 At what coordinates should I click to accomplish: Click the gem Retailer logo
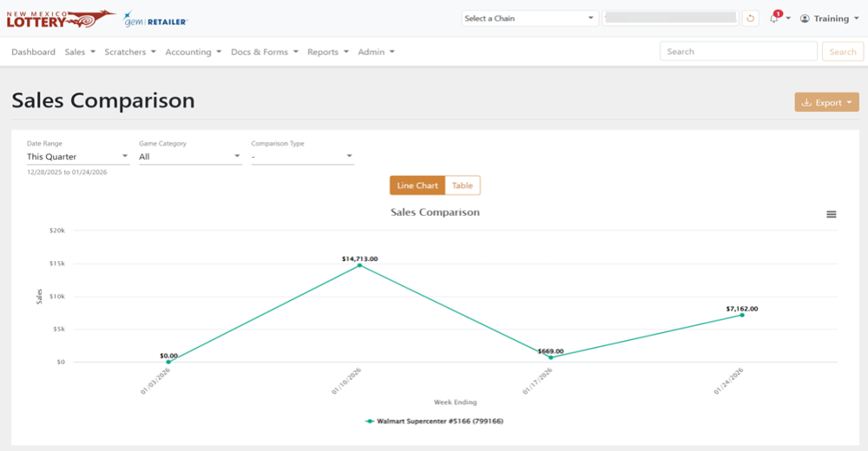point(155,19)
